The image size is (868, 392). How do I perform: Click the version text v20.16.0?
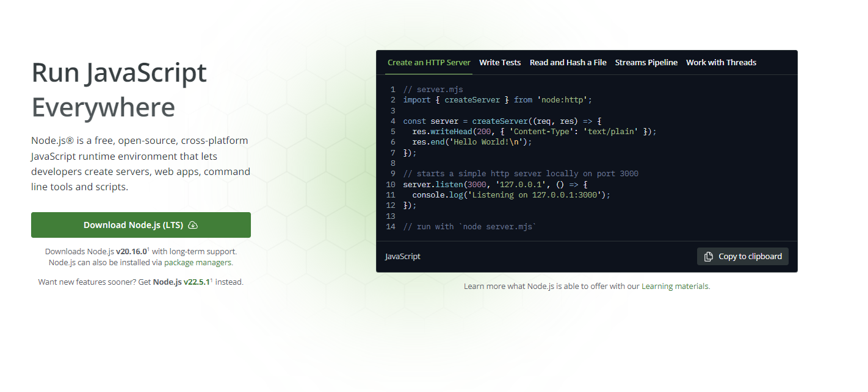point(131,251)
